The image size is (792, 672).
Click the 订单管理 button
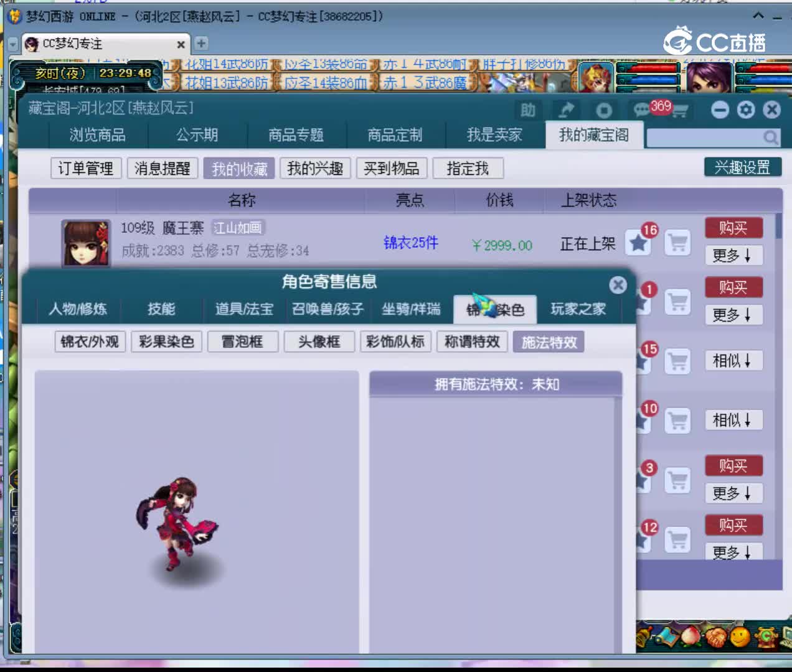(x=86, y=169)
